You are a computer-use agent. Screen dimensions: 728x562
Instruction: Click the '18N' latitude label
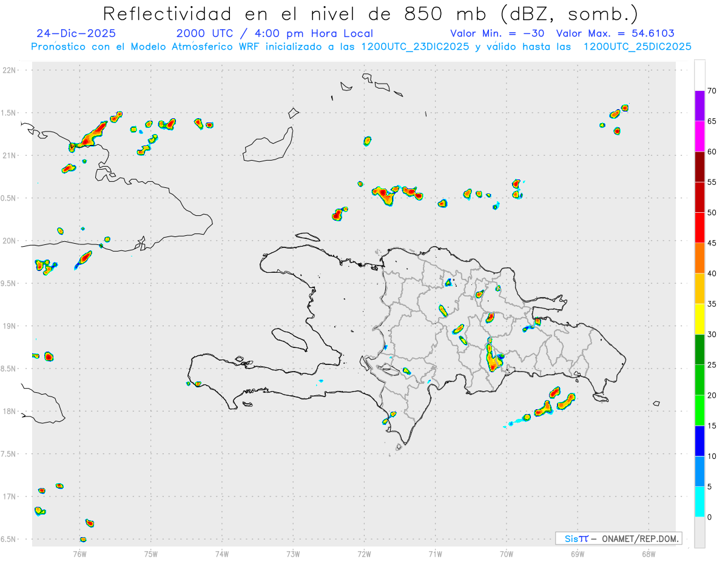[9, 412]
